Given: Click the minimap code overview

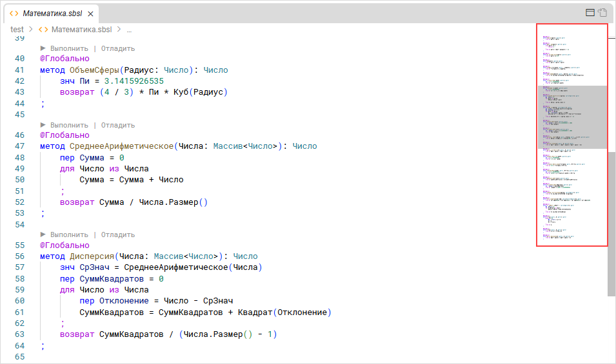Looking at the screenshot, I should 571,135.
